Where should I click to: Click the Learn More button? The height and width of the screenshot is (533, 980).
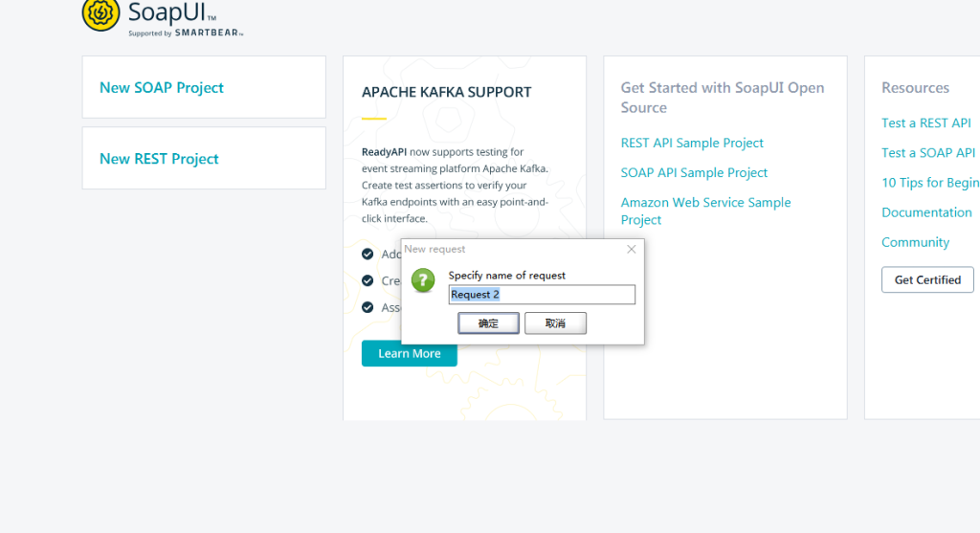coord(409,354)
